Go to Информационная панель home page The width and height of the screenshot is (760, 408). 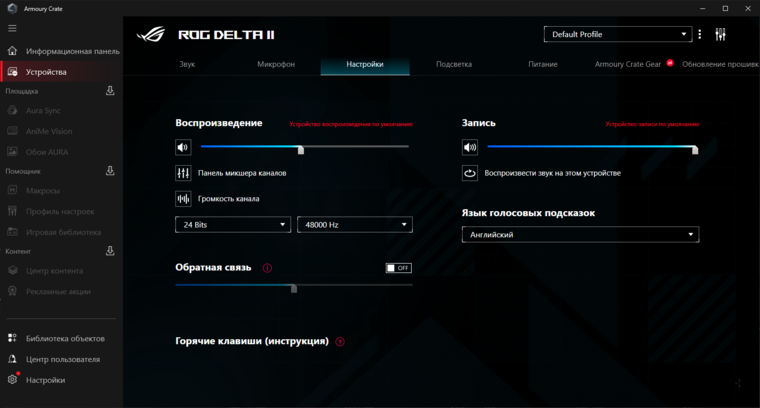pos(62,51)
